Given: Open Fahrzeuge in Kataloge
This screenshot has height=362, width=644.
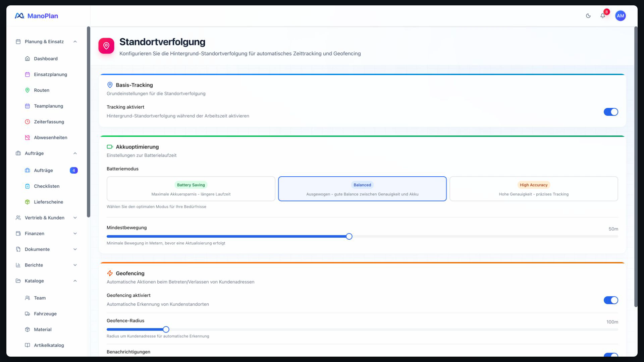Looking at the screenshot, I should 50,314.
